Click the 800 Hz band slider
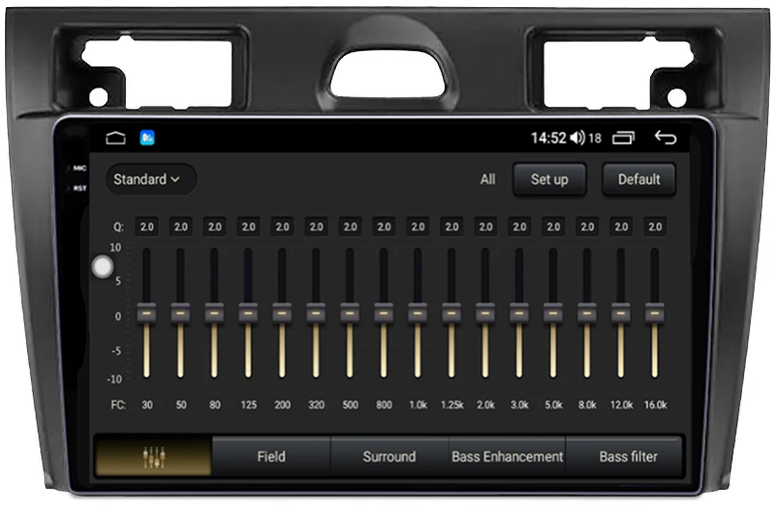Viewport: 777px width, 507px height. click(x=384, y=313)
